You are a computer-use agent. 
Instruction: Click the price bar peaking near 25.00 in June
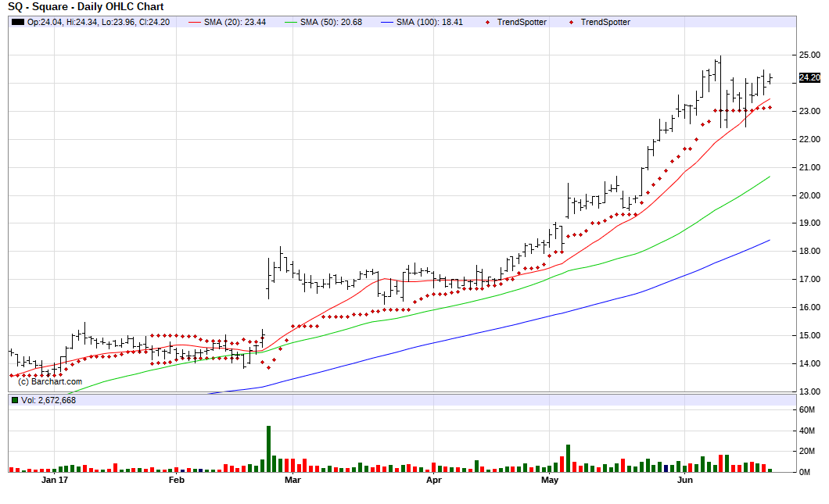tap(720, 92)
